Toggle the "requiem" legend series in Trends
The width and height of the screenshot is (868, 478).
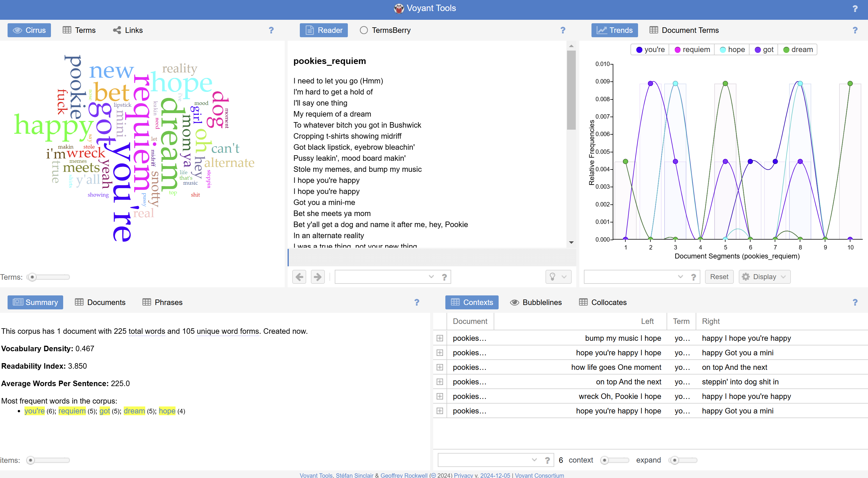click(x=692, y=49)
